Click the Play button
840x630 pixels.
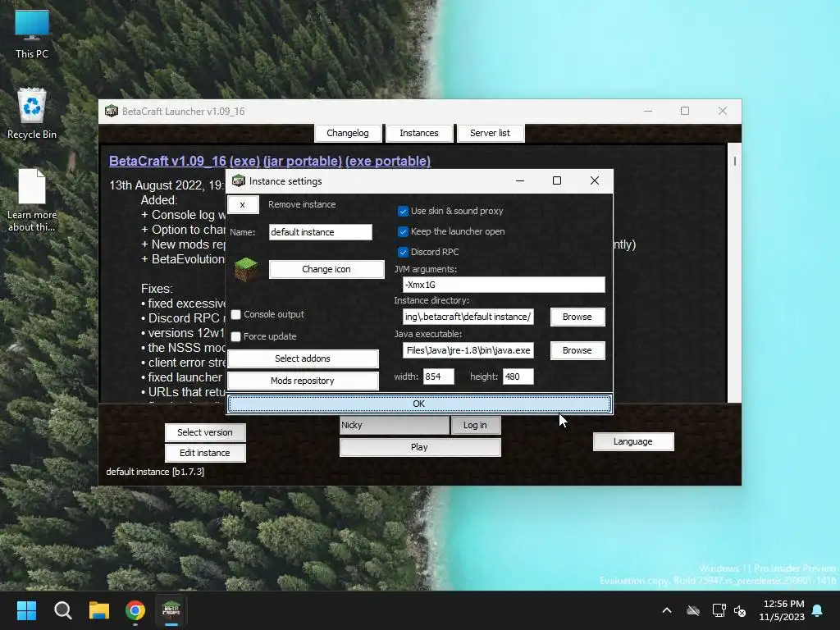[419, 447]
